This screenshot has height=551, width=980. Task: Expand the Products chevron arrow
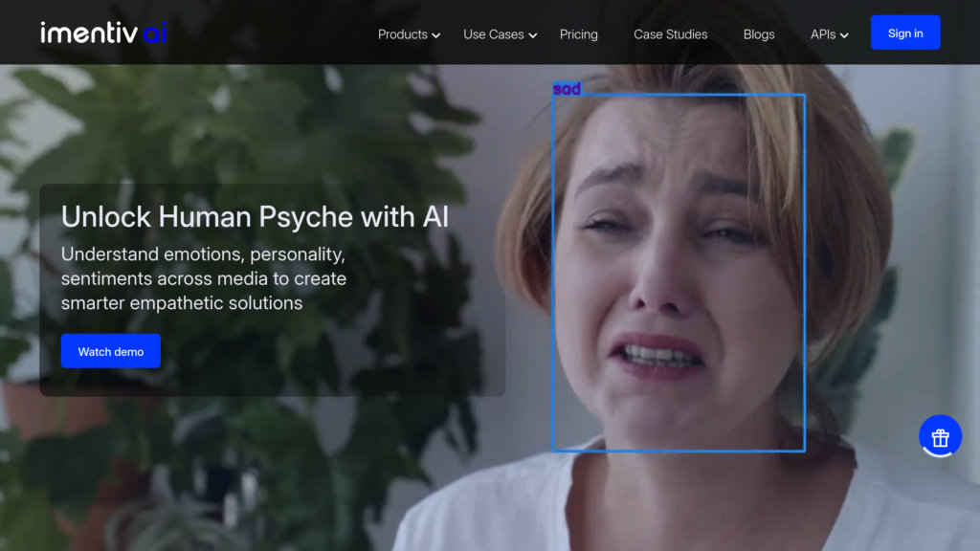click(x=436, y=35)
